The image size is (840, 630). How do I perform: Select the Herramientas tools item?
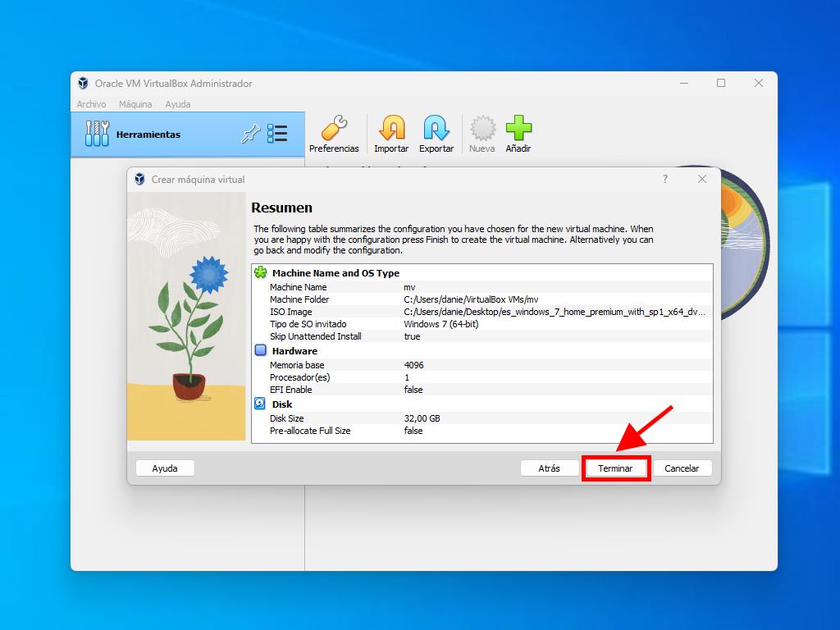click(148, 135)
